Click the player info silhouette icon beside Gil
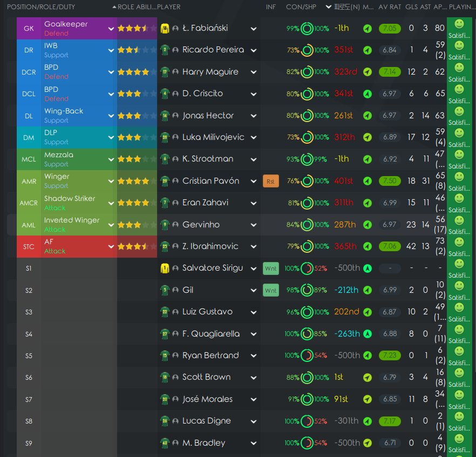Screen dimensions: 476x457 pyautogui.click(x=175, y=291)
